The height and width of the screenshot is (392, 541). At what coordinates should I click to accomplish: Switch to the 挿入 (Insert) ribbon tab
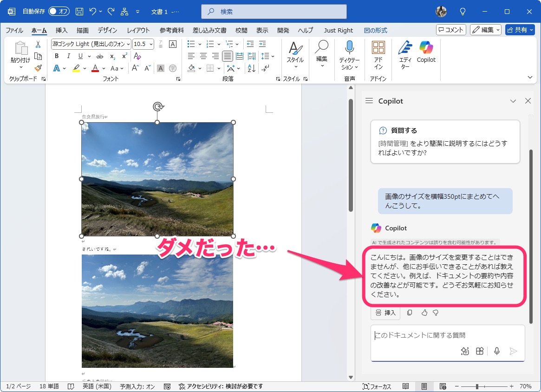(x=61, y=30)
